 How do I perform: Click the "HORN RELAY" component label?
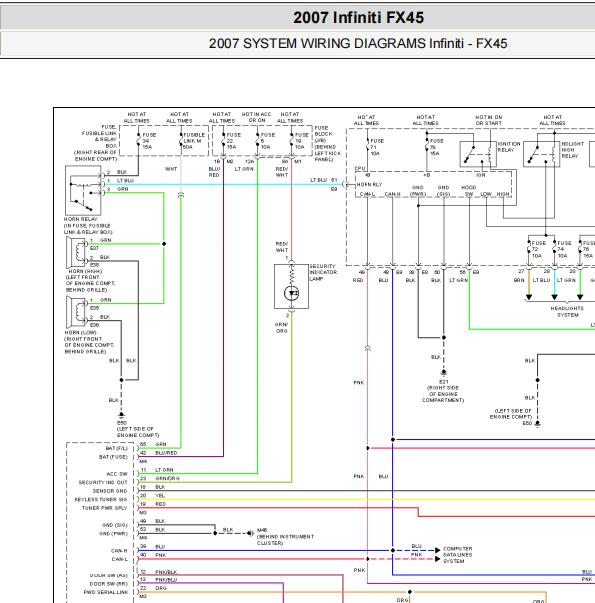coord(80,219)
